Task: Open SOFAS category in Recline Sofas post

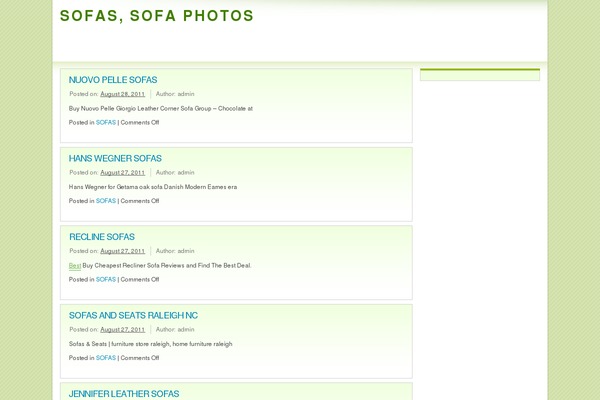Action: [106, 279]
